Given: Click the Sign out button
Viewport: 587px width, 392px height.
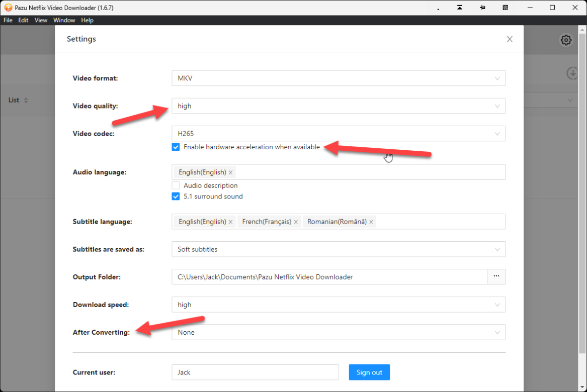Looking at the screenshot, I should (369, 372).
